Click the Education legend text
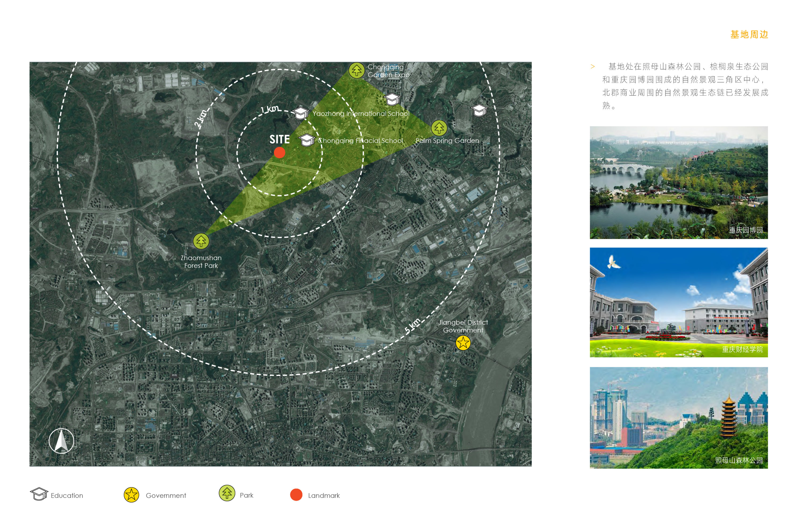The image size is (798, 532). point(67,495)
